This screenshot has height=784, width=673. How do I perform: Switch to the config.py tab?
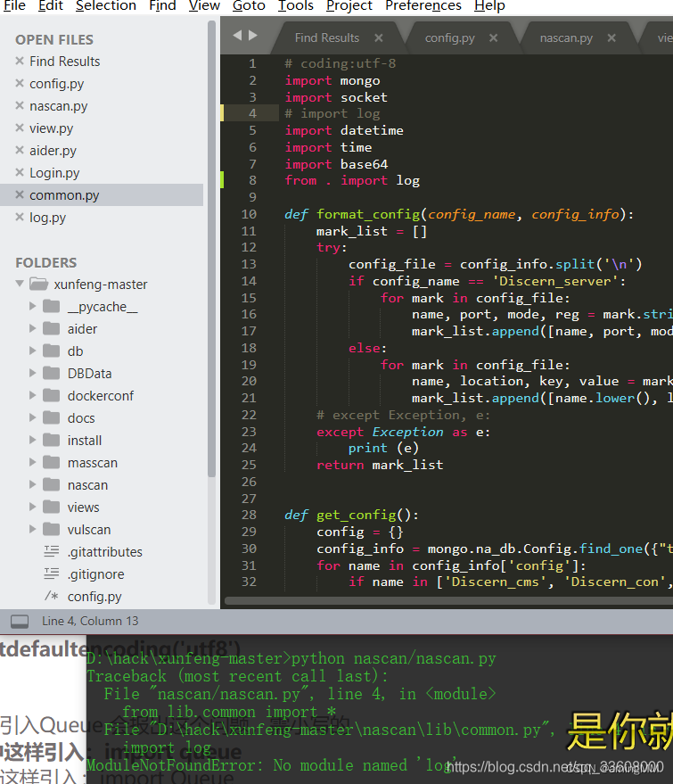pos(449,38)
